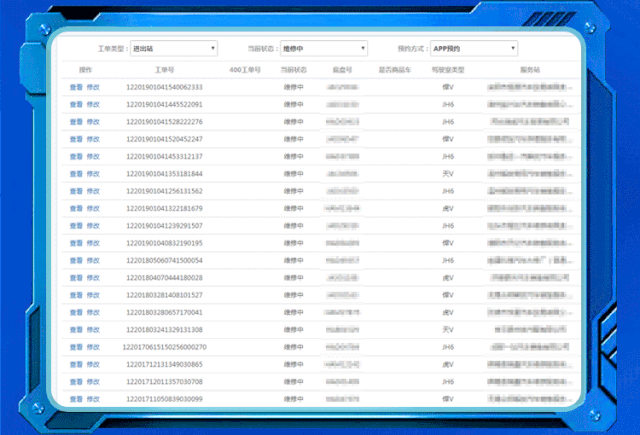This screenshot has height=435, width=640.
Task: Click 修改 for order 12201805060741500054
Action: [x=94, y=260]
